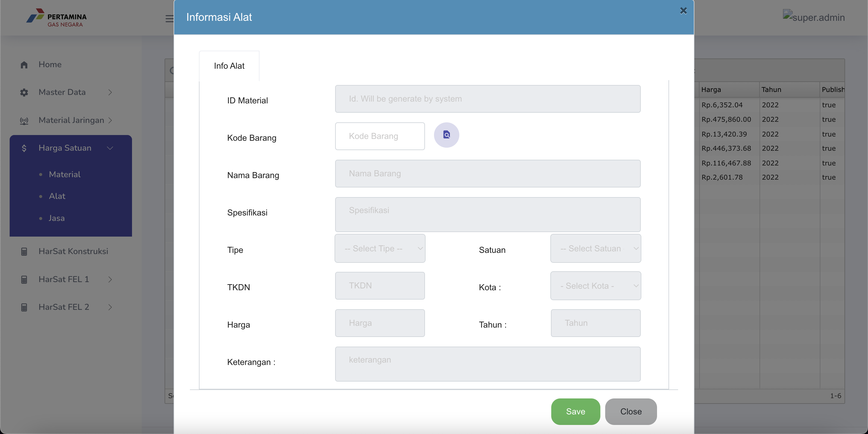Focus the Kode Barang input field
868x434 pixels.
(380, 136)
